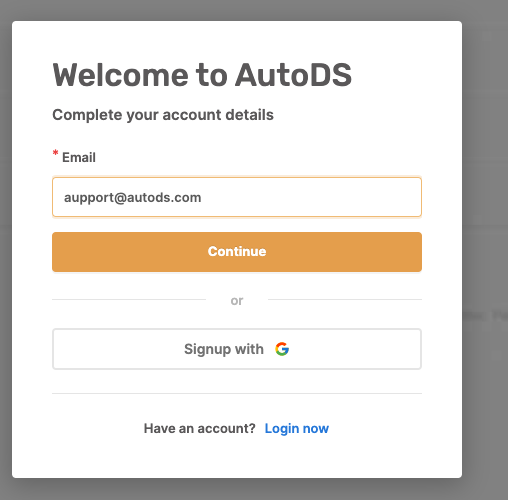Click Complete your account details subtitle
Screen dimensions: 508x500
pos(163,115)
